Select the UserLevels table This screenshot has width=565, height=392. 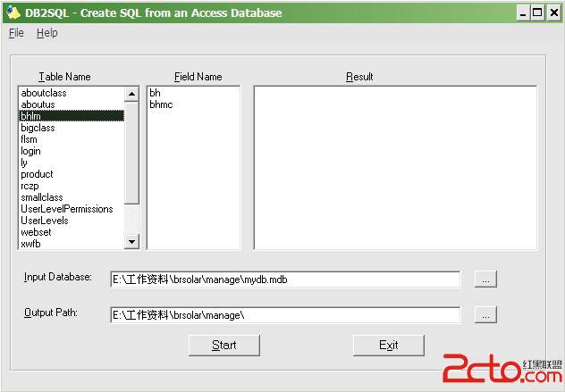(x=72, y=221)
